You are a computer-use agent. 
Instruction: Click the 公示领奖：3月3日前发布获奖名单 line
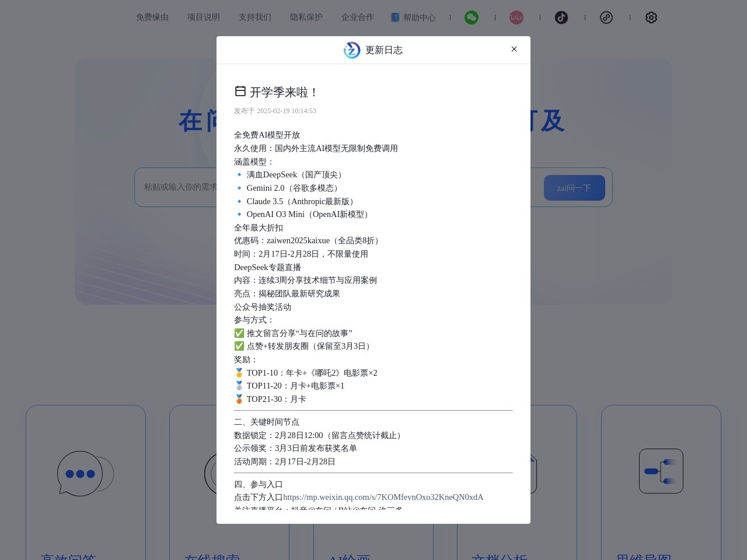tap(295, 448)
